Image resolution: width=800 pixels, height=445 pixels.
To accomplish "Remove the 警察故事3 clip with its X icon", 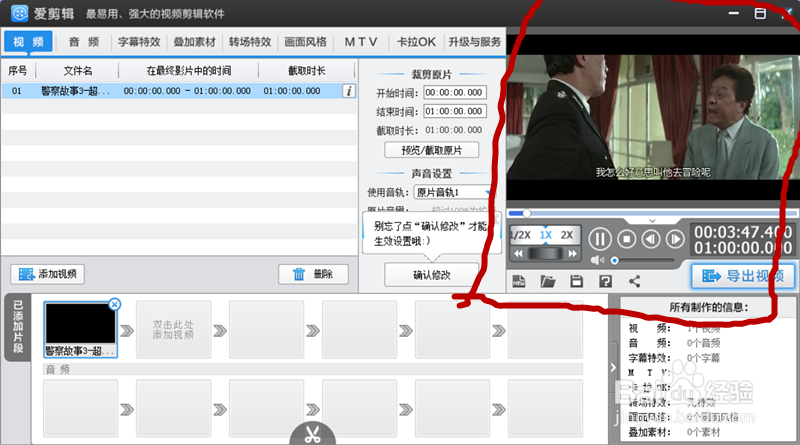I will (115, 305).
